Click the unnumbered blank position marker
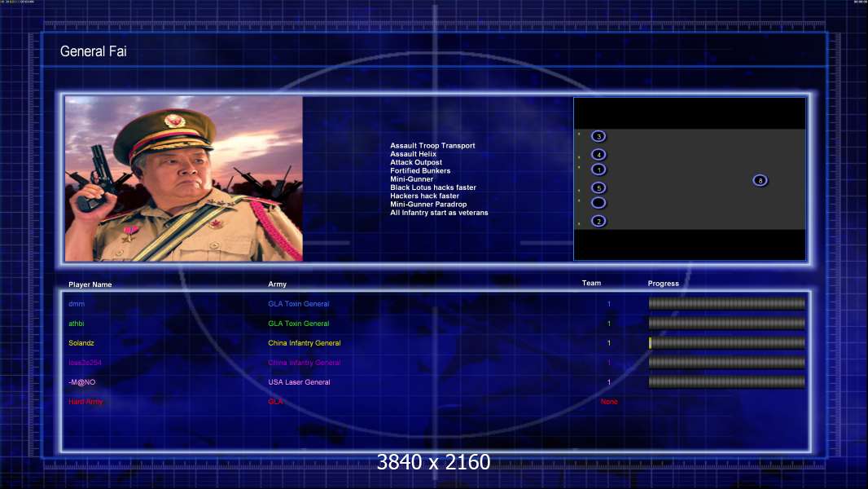The height and width of the screenshot is (489, 868). click(598, 203)
